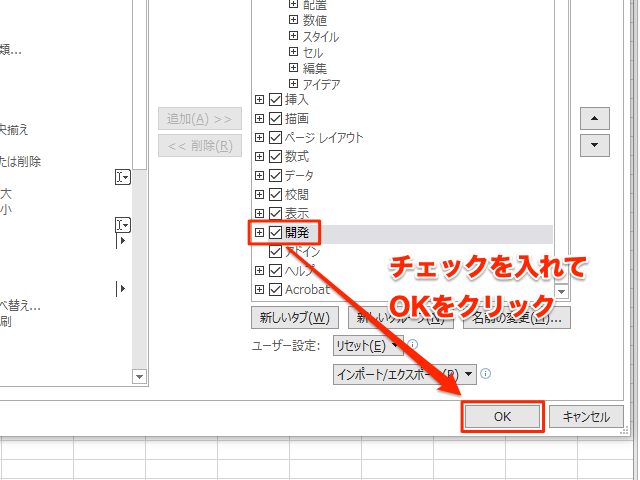Click scroll-down arrow of the left commands list
The height and width of the screenshot is (480, 640).
pos(139,377)
